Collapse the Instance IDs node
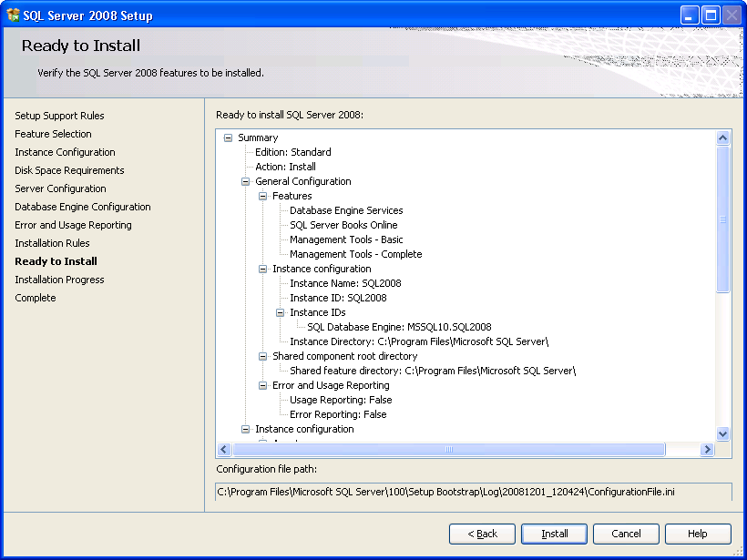This screenshot has height=560, width=747. click(x=281, y=313)
